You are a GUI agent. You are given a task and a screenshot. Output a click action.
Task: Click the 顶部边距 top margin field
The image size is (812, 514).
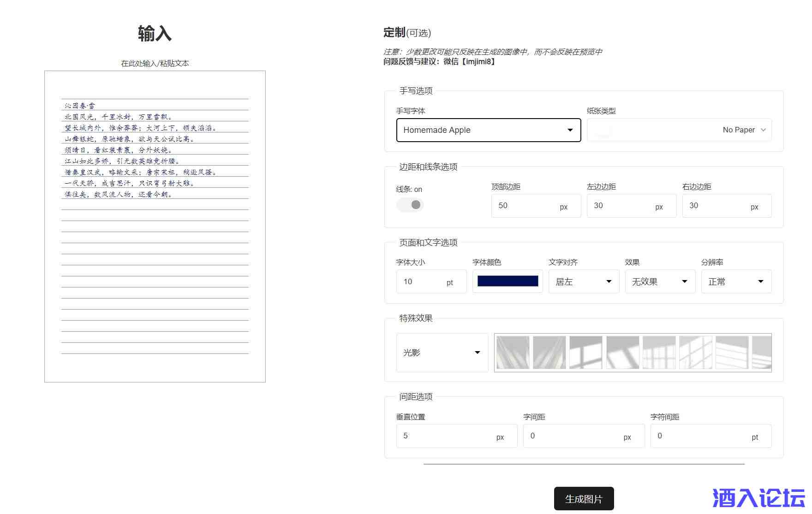click(x=526, y=206)
